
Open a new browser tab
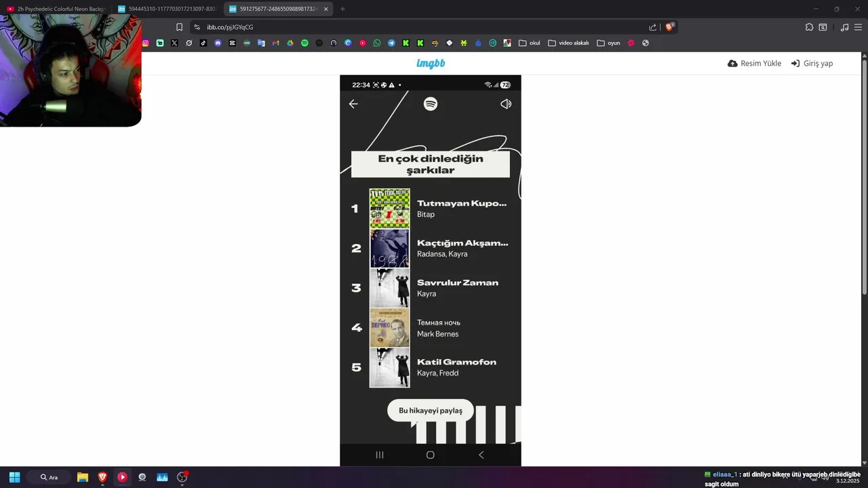pos(342,9)
